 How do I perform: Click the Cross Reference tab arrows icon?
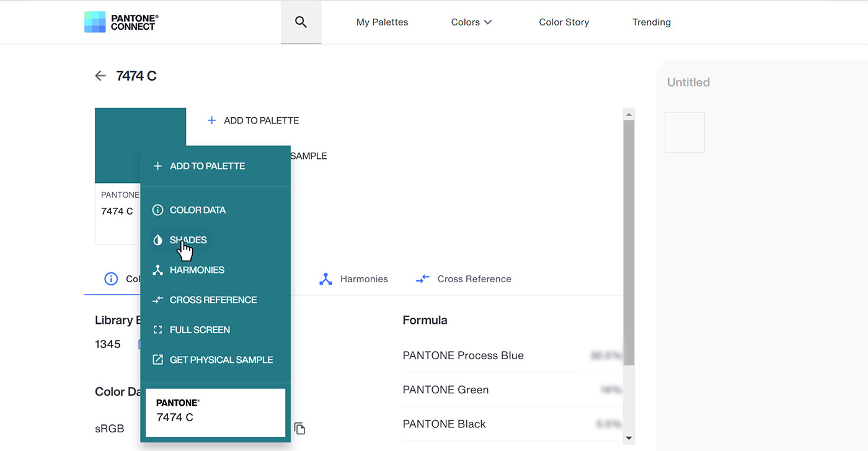[x=422, y=279]
